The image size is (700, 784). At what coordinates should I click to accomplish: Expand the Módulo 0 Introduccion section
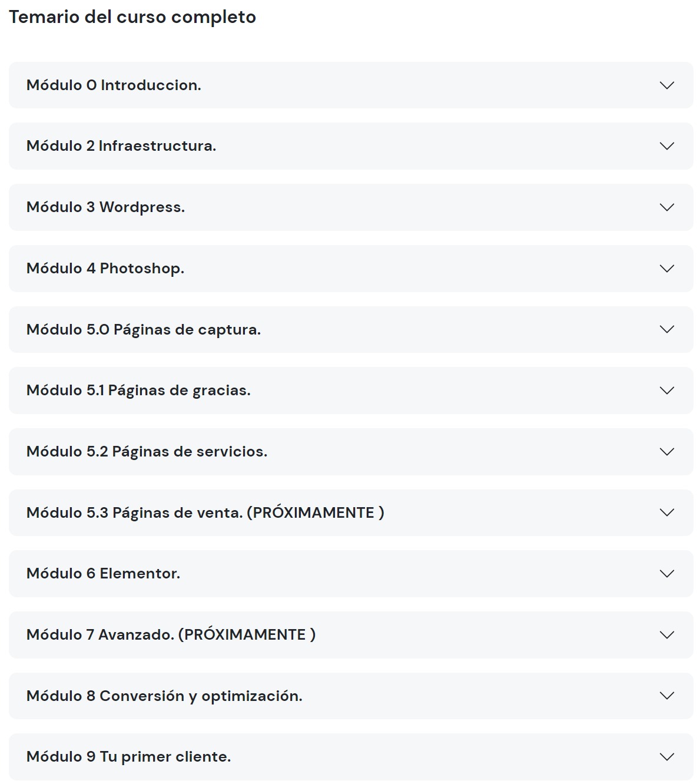coord(350,85)
